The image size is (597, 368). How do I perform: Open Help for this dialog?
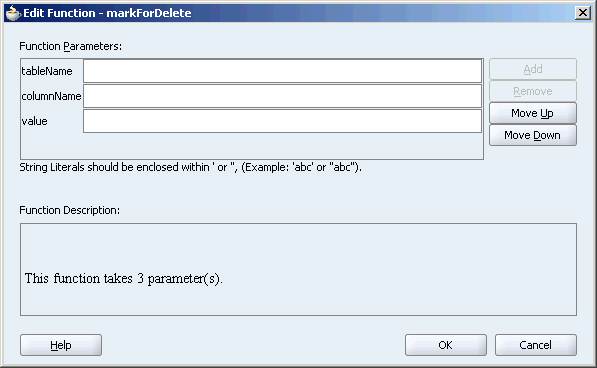pos(61,345)
